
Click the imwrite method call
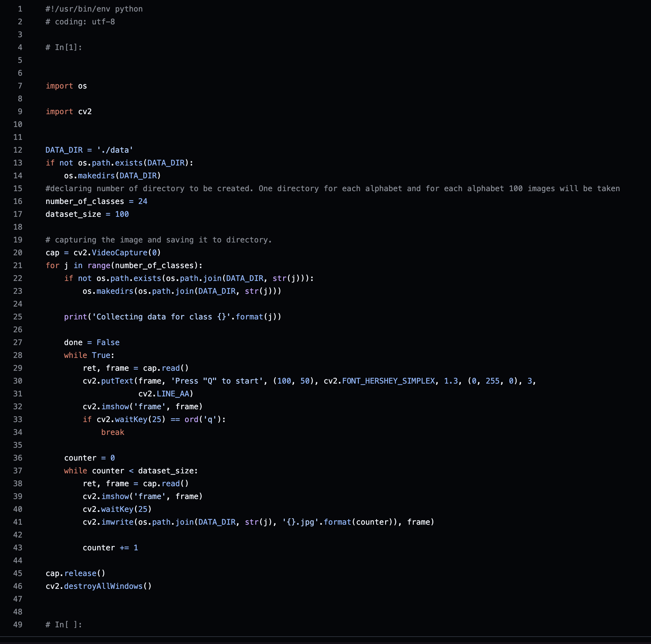pyautogui.click(x=117, y=522)
